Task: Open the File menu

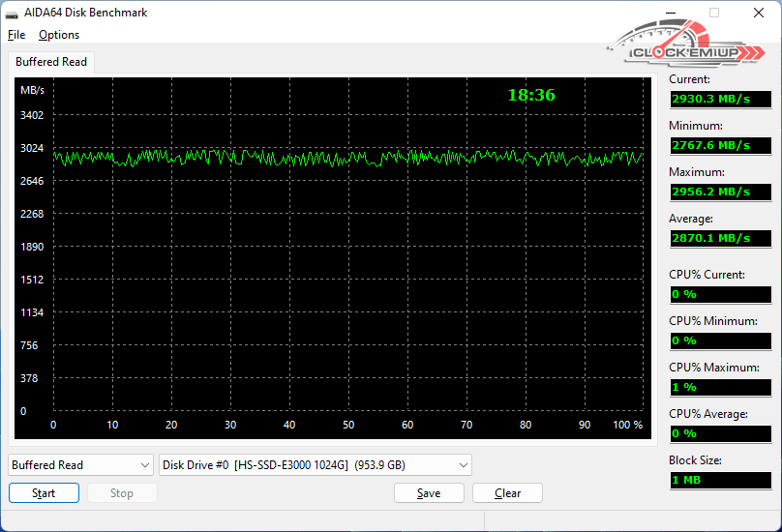Action: click(x=16, y=35)
